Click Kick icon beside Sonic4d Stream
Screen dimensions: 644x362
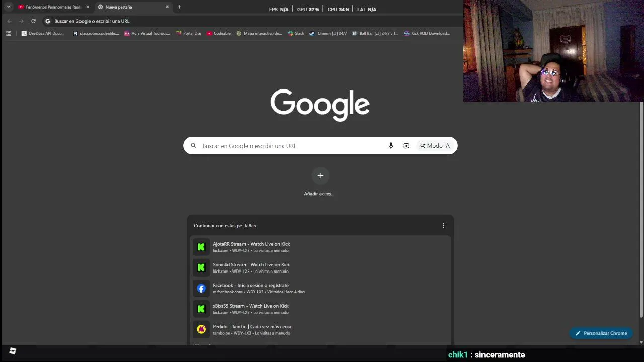click(x=201, y=267)
